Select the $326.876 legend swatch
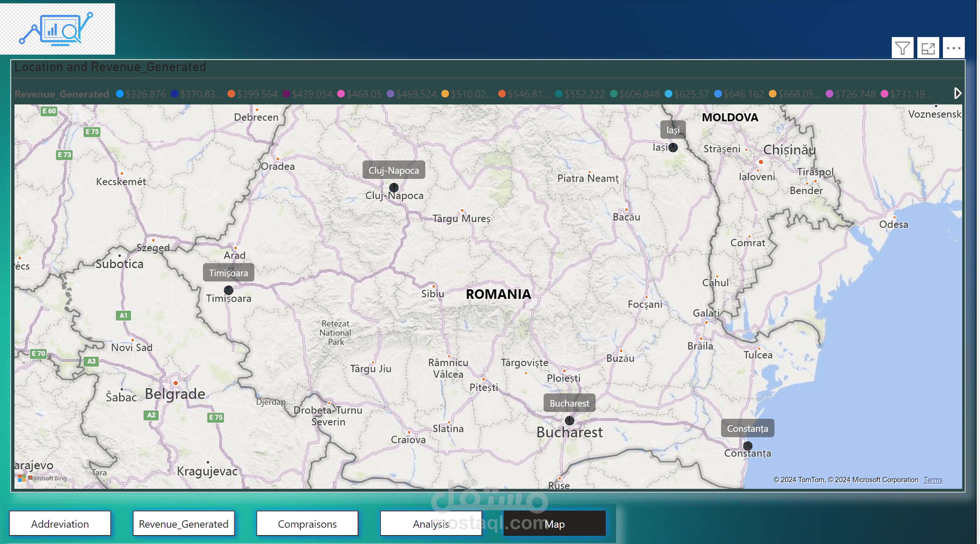This screenshot has height=544, width=980. coord(120,94)
